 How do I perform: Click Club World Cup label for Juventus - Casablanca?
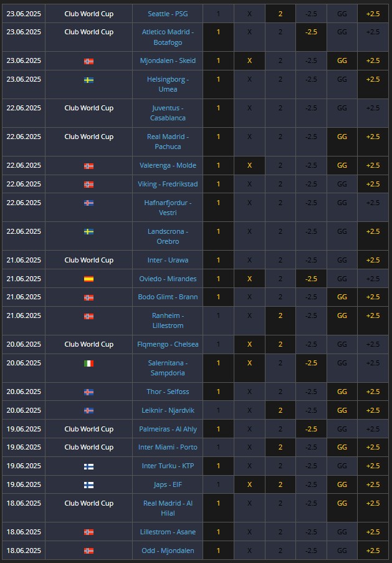pyautogui.click(x=88, y=108)
